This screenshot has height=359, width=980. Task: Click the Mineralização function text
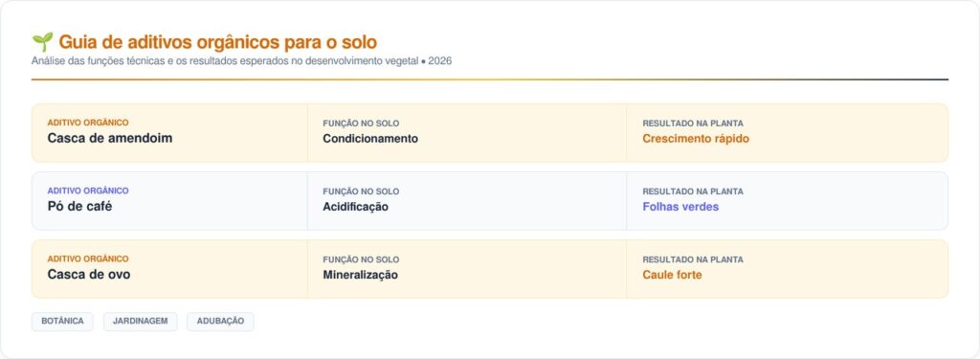[360, 275]
